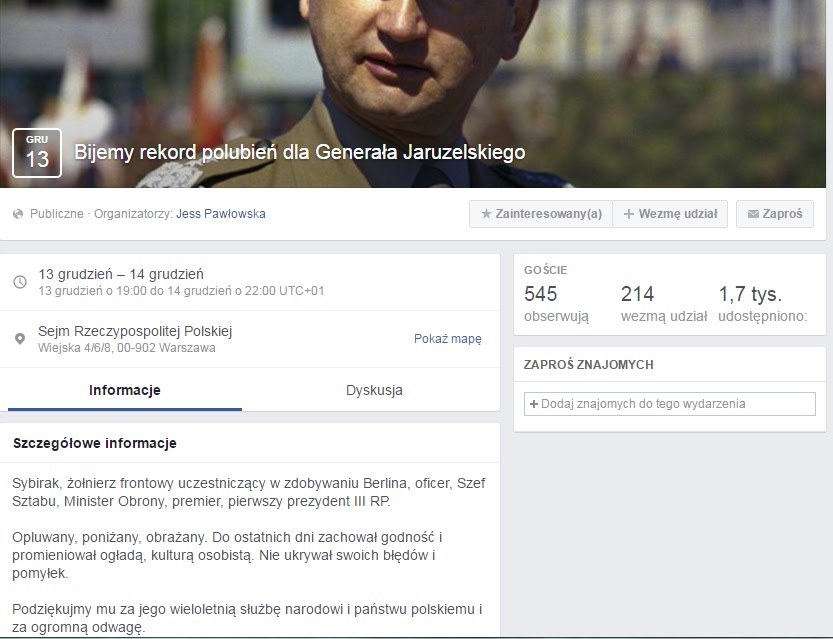Join event with Wezmę udział button
This screenshot has width=833, height=639.
pyautogui.click(x=670, y=214)
